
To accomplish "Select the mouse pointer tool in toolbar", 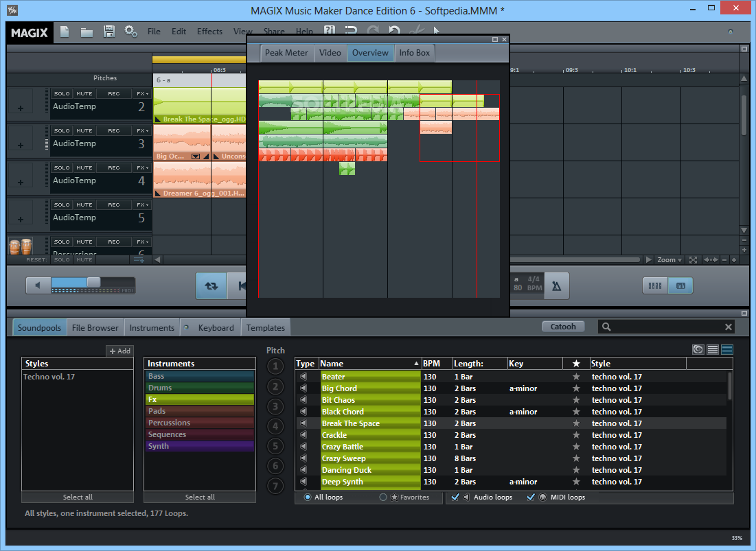I will point(436,31).
